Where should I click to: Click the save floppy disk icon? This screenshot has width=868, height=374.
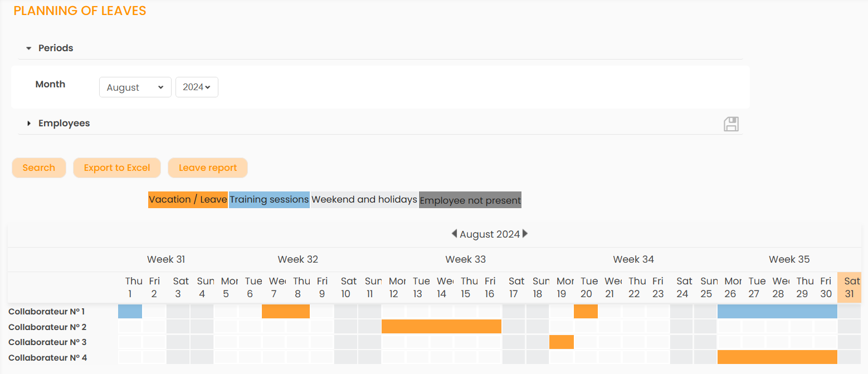point(731,124)
